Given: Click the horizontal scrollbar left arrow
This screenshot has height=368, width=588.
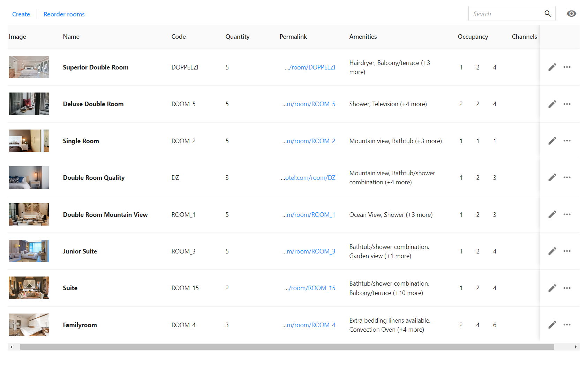Looking at the screenshot, I should pos(12,347).
